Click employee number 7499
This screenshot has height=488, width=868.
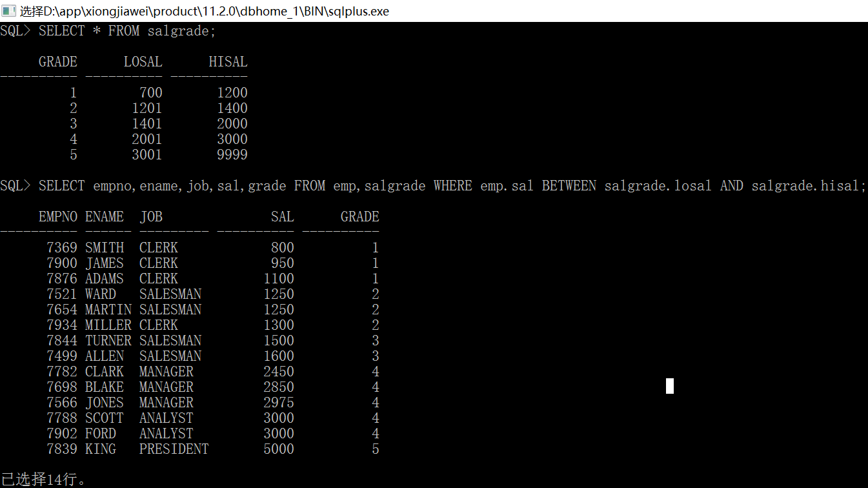[61, 356]
